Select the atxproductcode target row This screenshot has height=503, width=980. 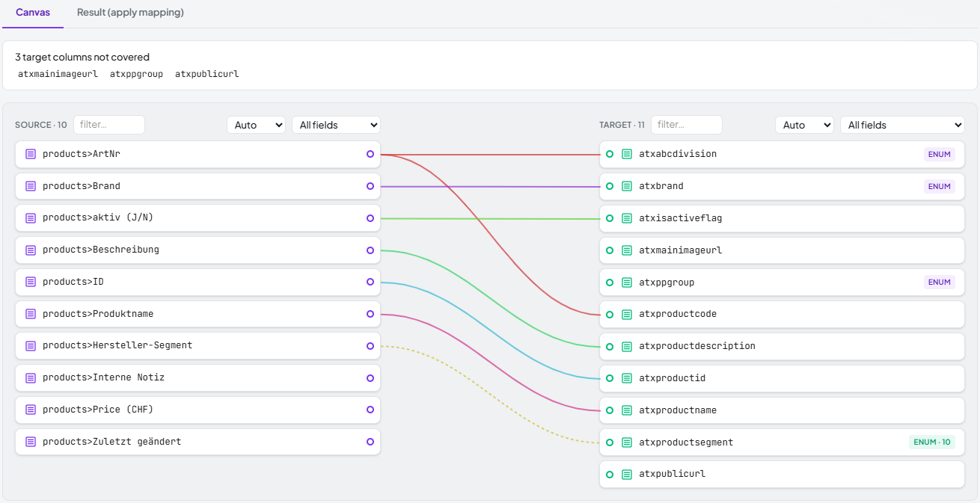pos(782,314)
